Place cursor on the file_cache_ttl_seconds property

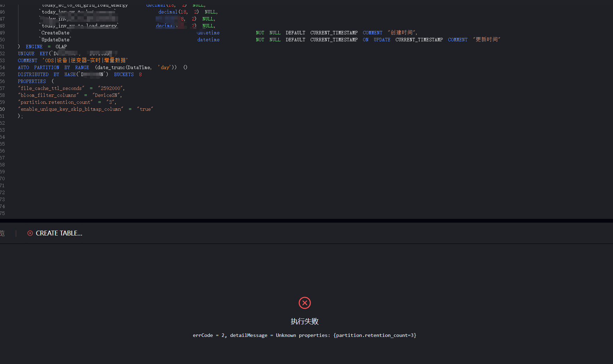[52, 88]
